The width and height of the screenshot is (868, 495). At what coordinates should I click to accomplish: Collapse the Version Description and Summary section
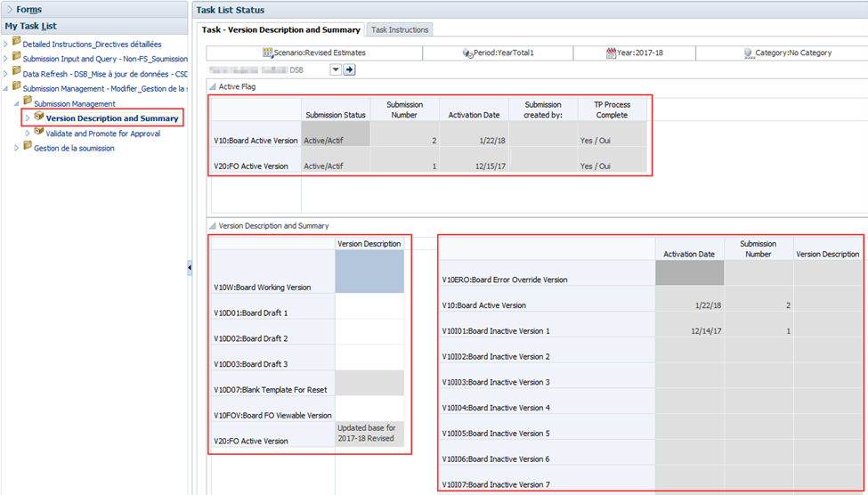(x=212, y=226)
